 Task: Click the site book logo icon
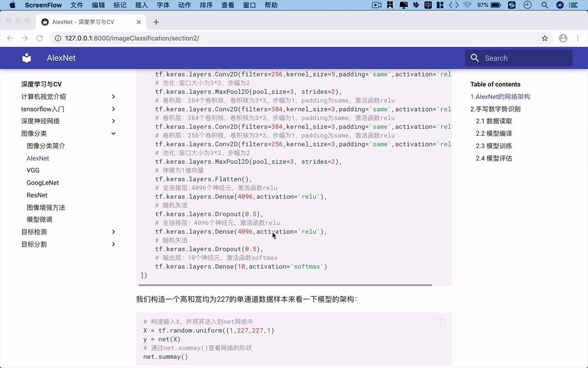tap(27, 58)
